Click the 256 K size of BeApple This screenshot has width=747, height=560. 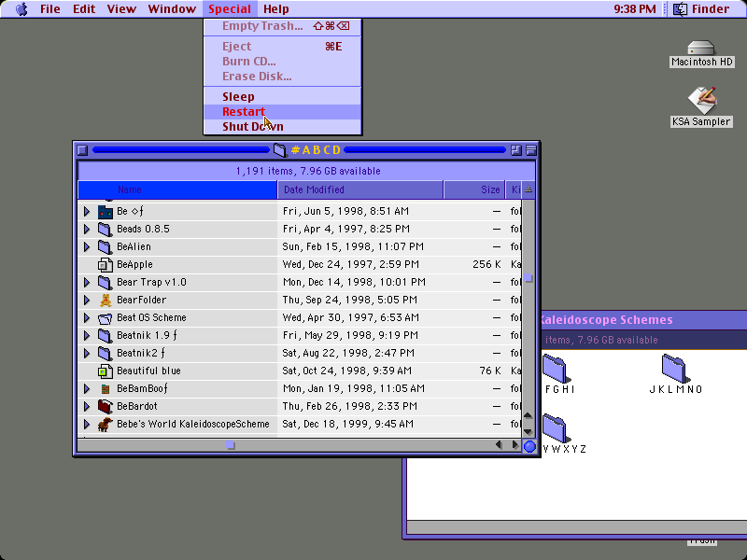click(x=486, y=265)
